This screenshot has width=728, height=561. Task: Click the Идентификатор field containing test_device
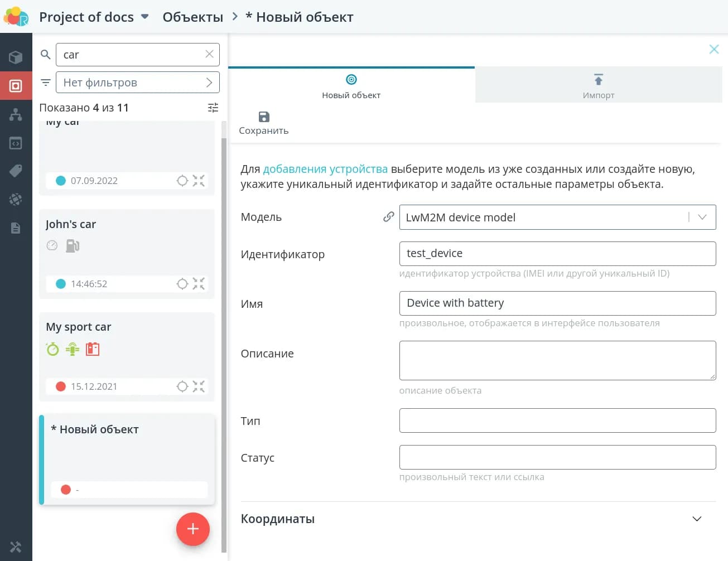(x=557, y=254)
